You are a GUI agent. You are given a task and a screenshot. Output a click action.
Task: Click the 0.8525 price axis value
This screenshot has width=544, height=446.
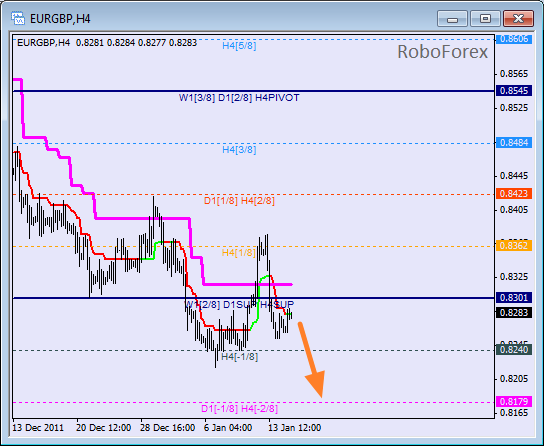pos(514,108)
